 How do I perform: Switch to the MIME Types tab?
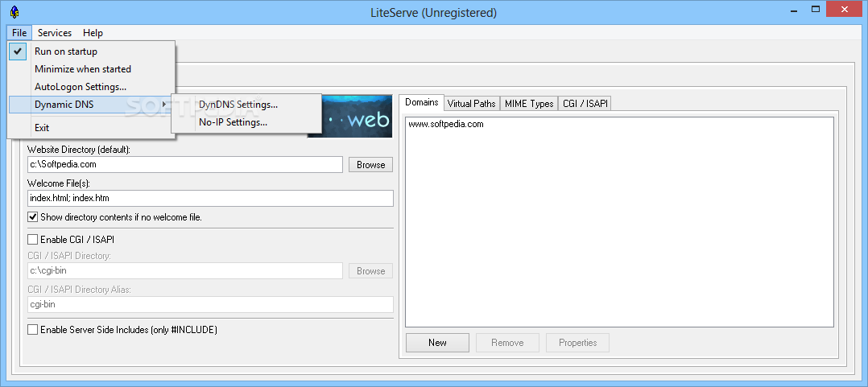click(529, 103)
